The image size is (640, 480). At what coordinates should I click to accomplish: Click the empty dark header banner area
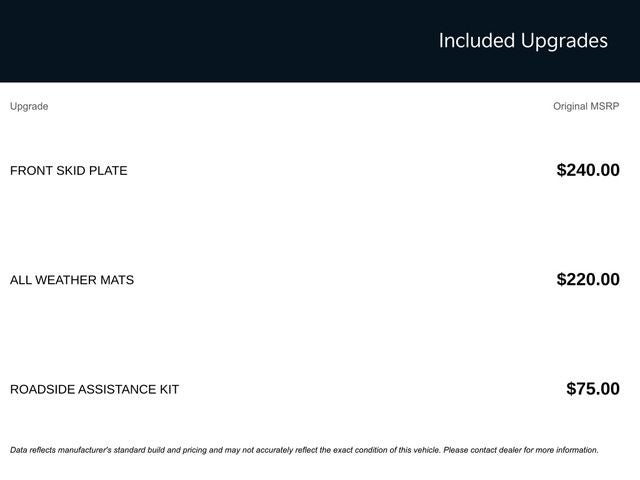200,41
